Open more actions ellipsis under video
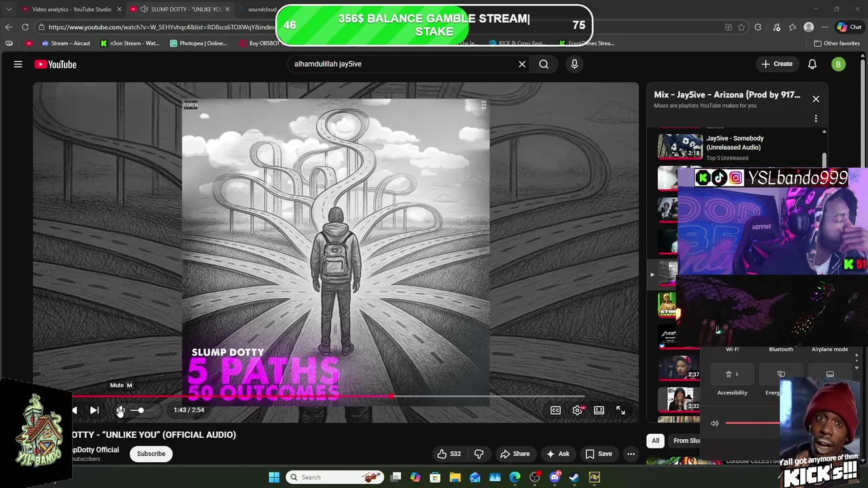This screenshot has width=868, height=488. (631, 454)
